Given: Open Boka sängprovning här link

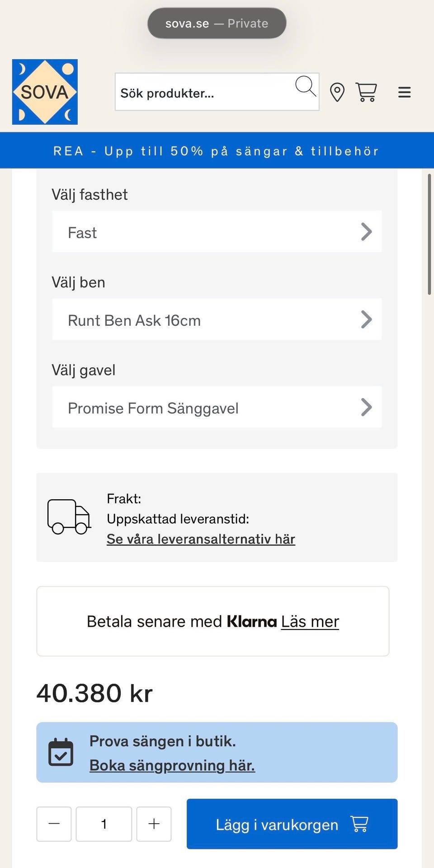Looking at the screenshot, I should point(172,765).
